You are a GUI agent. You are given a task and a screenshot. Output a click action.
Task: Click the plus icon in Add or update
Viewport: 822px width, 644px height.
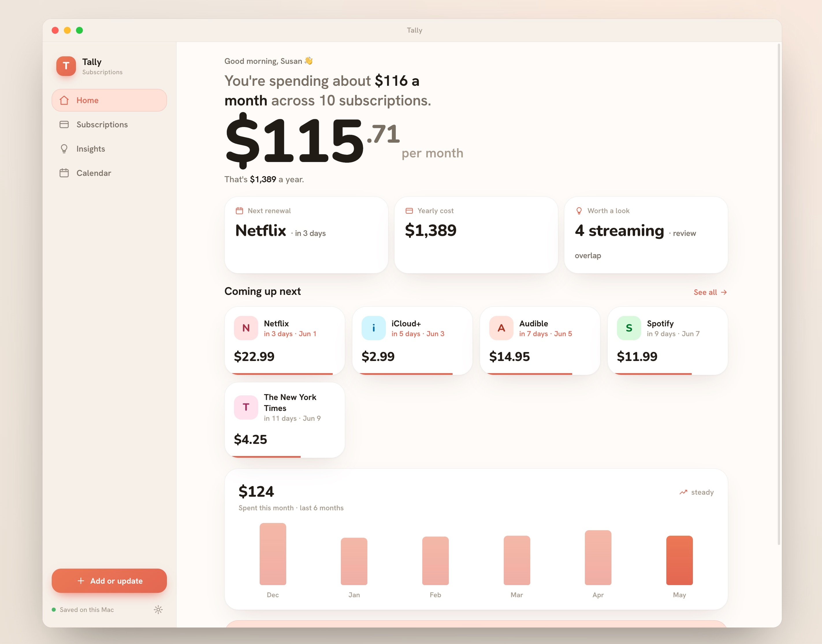(x=81, y=581)
